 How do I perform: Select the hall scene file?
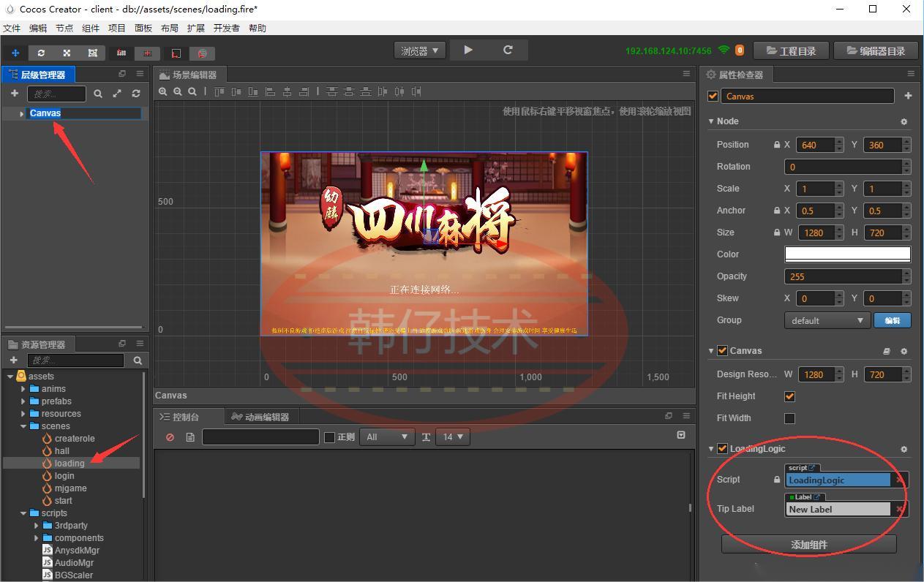pyautogui.click(x=62, y=451)
